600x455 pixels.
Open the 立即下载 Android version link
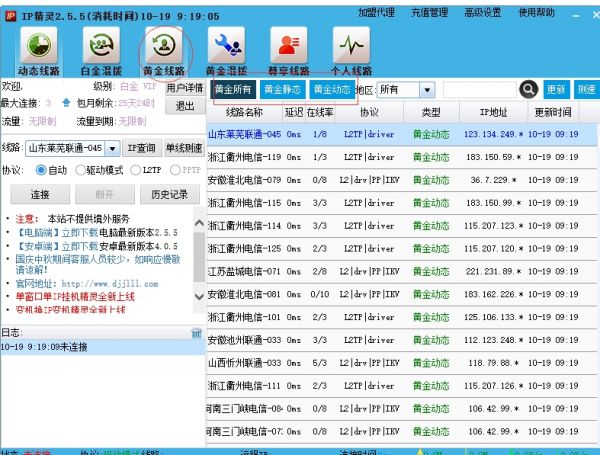80,246
